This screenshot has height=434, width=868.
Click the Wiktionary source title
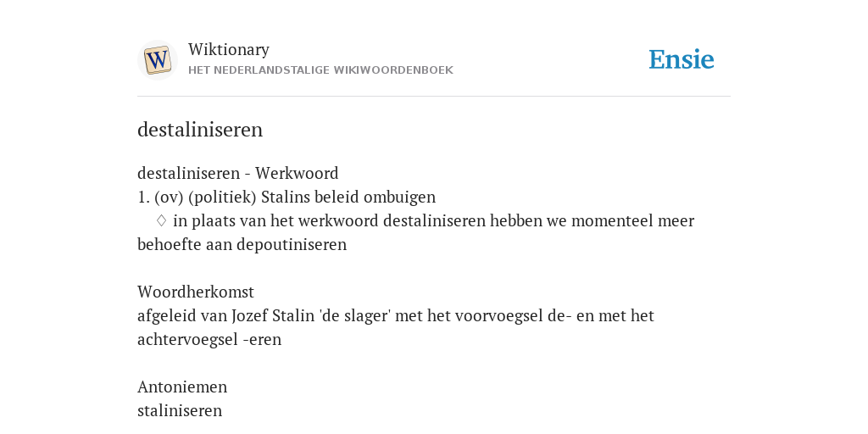[x=229, y=49]
